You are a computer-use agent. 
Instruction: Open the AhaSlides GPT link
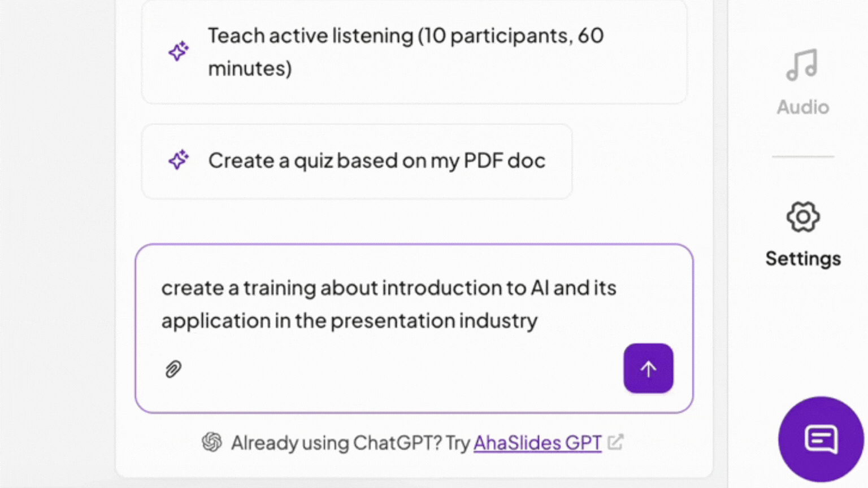pos(537,443)
